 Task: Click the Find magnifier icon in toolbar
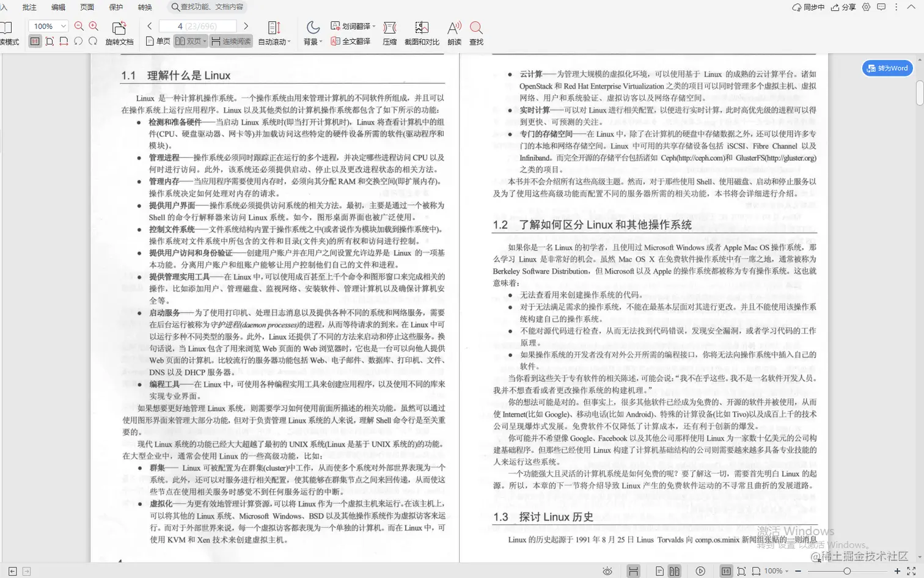(x=476, y=34)
